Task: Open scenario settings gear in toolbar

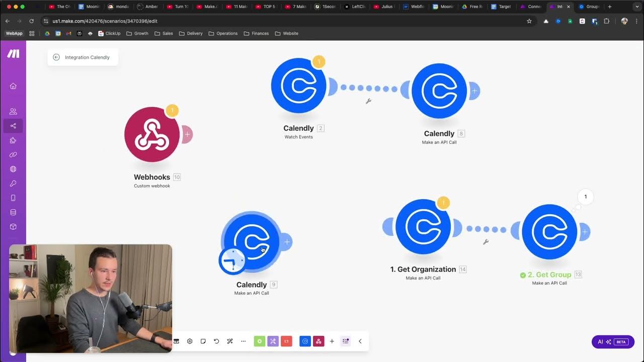Action: coord(190,341)
